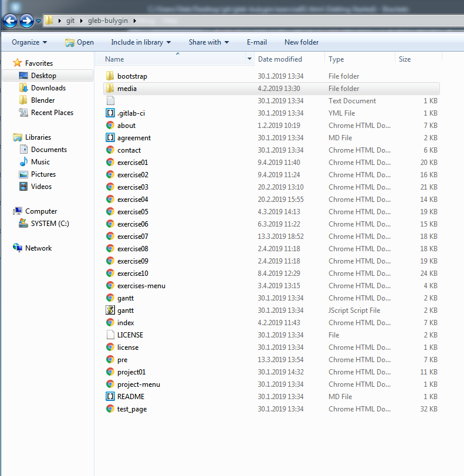
Task: Sort by Size column header
Action: tap(405, 59)
